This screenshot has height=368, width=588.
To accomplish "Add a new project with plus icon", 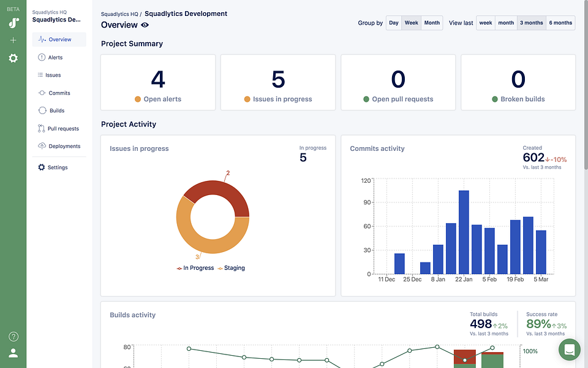I will (x=13, y=40).
